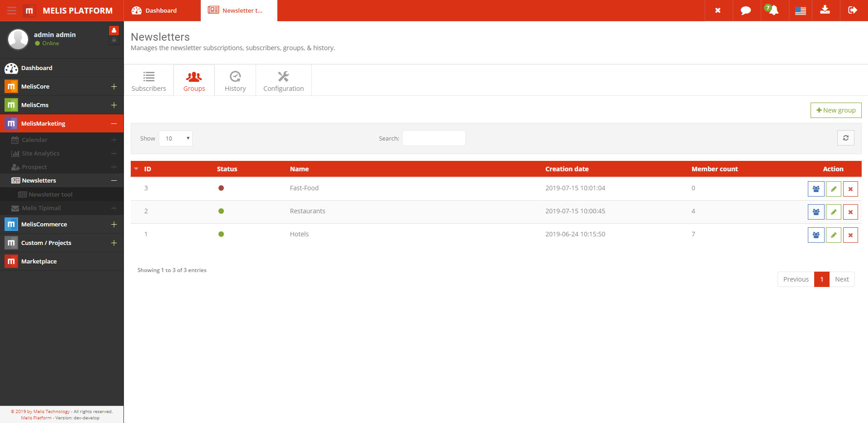This screenshot has height=423, width=868.
Task: Open the US flag language selector
Action: click(800, 10)
